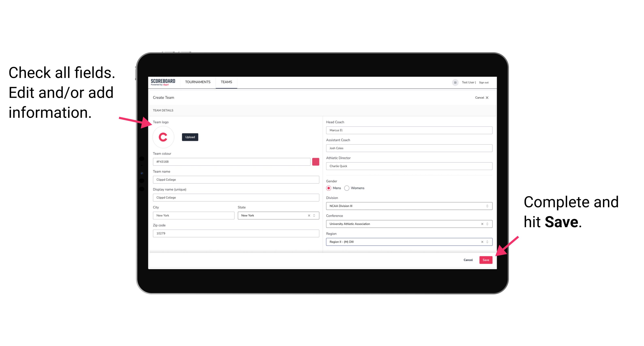The height and width of the screenshot is (346, 644).
Task: Click the Team name input field
Action: [x=236, y=179]
